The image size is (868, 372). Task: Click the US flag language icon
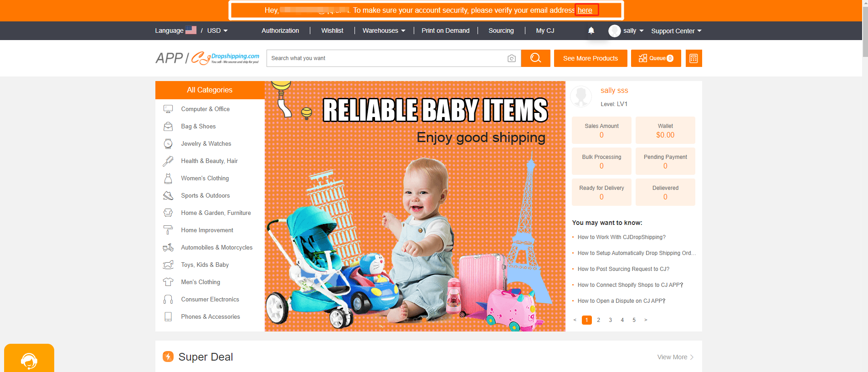point(191,31)
